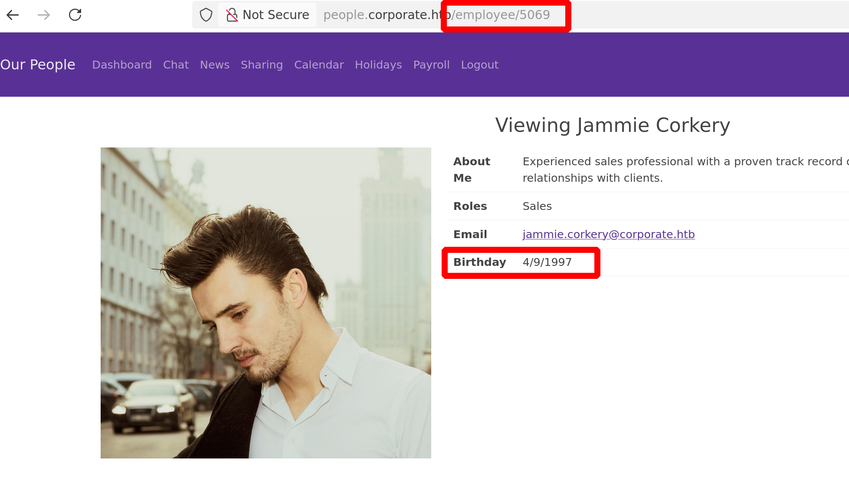849x504 pixels.
Task: Click the Viewing Jammie Corkery heading
Action: click(x=613, y=125)
